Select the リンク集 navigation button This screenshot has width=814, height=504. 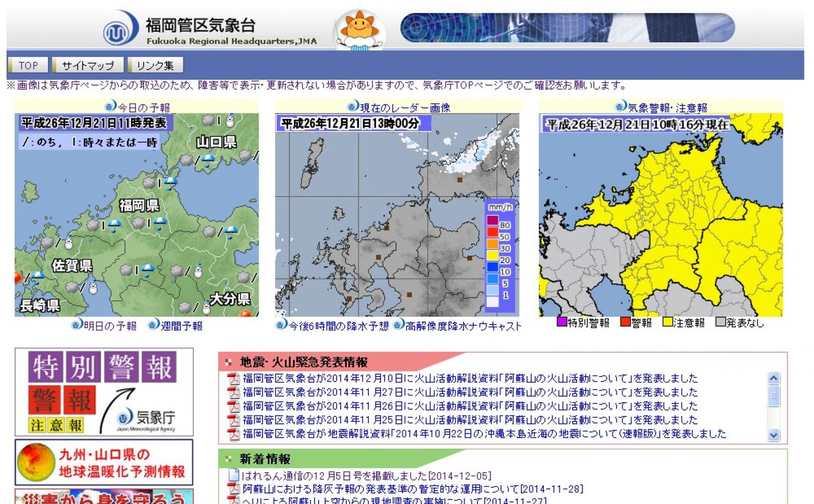tap(155, 66)
